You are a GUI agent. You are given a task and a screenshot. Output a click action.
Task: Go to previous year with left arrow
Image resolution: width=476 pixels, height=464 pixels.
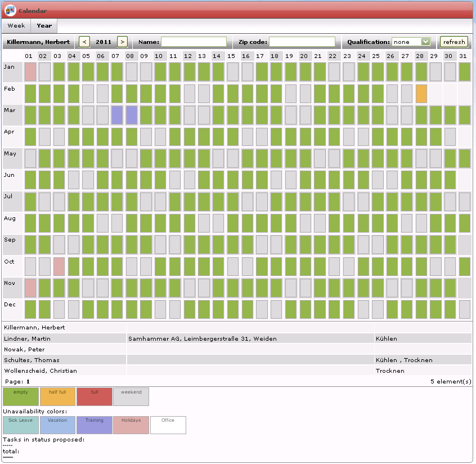click(84, 42)
